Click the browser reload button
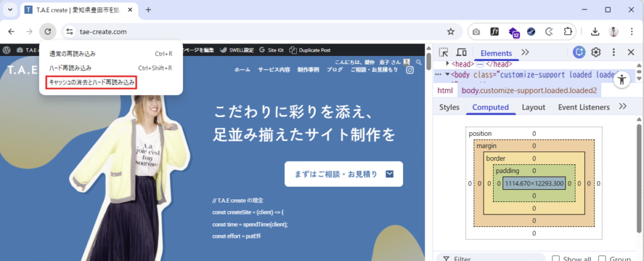The image size is (644, 261). click(48, 31)
